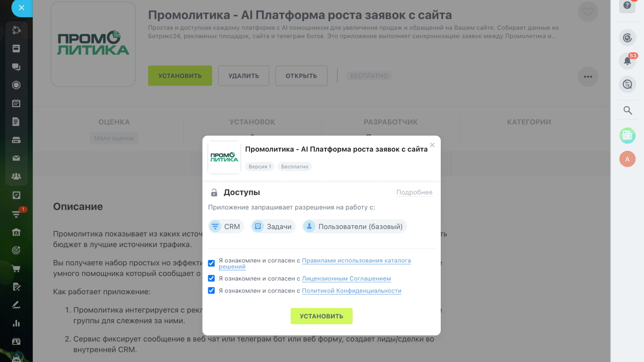Toggle the catalog usage rules agreement checkbox

click(211, 263)
